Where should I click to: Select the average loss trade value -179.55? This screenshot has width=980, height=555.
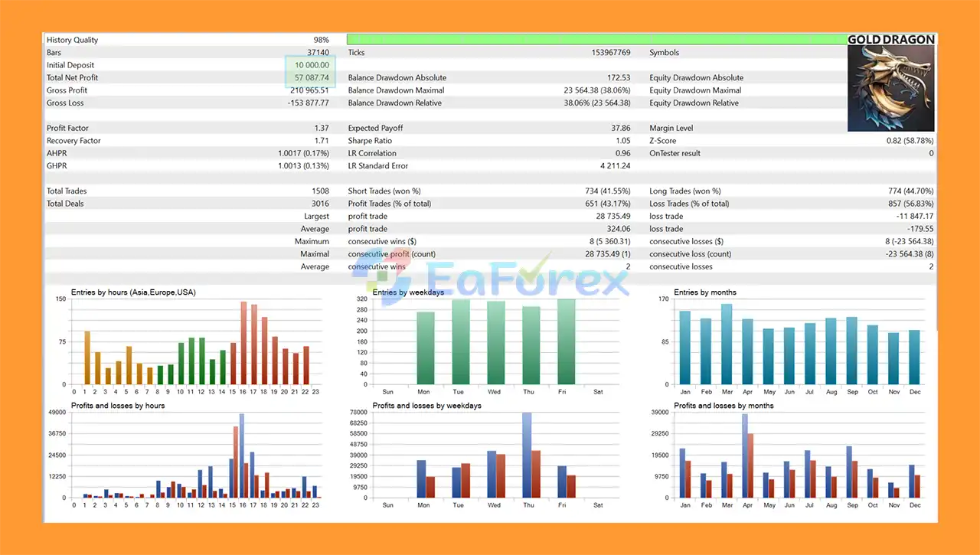[x=920, y=229]
